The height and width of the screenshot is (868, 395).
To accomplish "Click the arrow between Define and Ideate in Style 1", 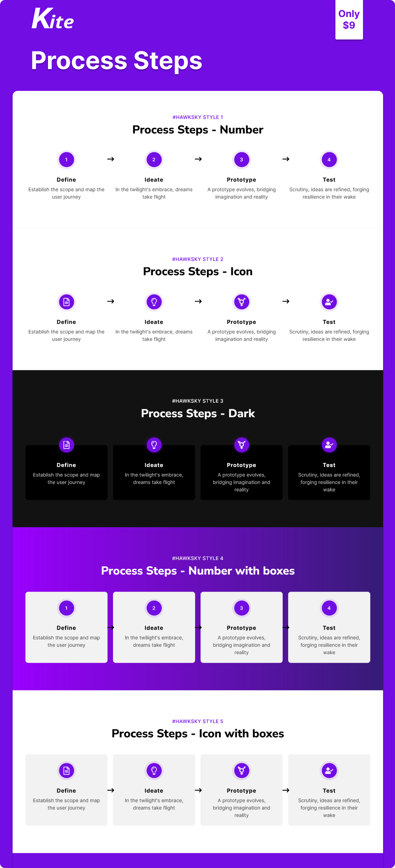I will coord(110,159).
